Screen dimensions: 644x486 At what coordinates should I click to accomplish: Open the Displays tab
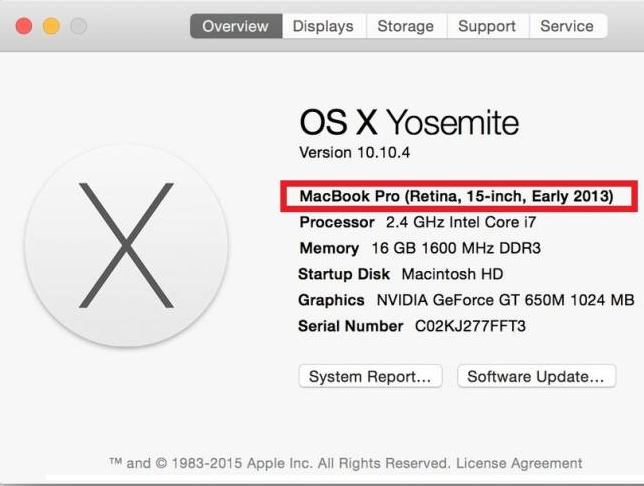[323, 26]
